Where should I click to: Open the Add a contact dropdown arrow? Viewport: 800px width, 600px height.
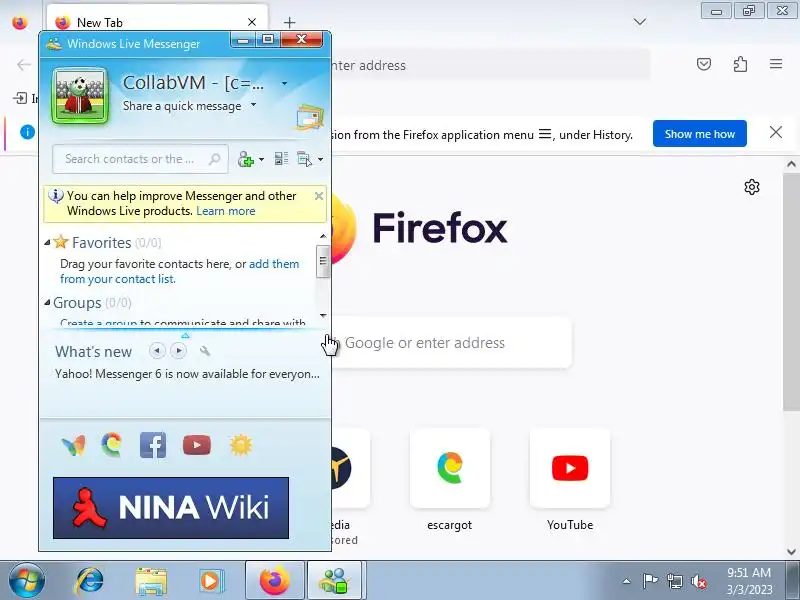point(262,160)
